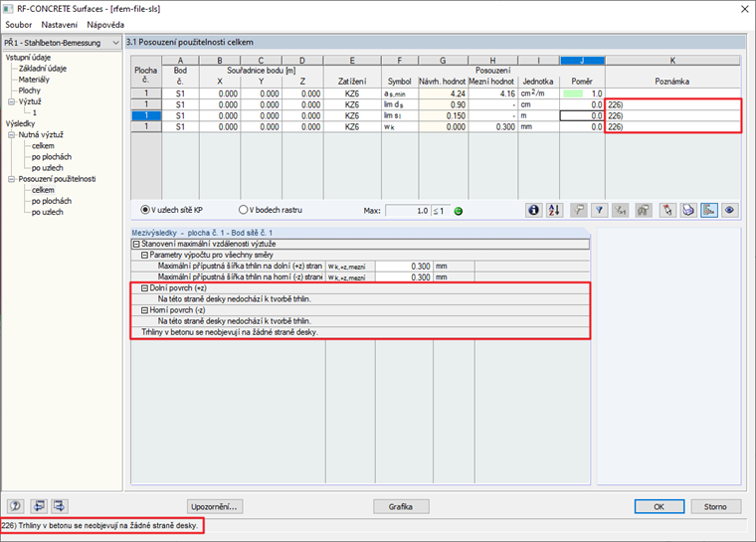Image resolution: width=756 pixels, height=542 pixels.
Task: Collapse 'Stanovení maximální vzdálenosti výztuže' section
Action: coord(136,244)
